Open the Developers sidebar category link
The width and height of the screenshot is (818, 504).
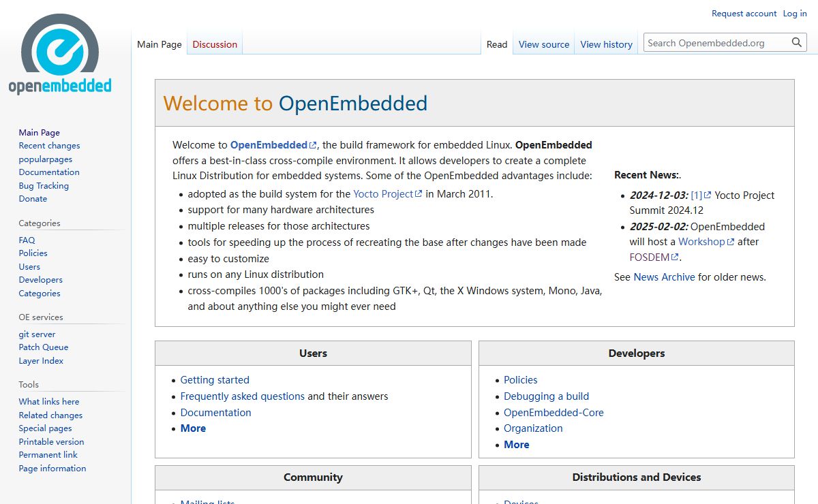pyautogui.click(x=41, y=280)
